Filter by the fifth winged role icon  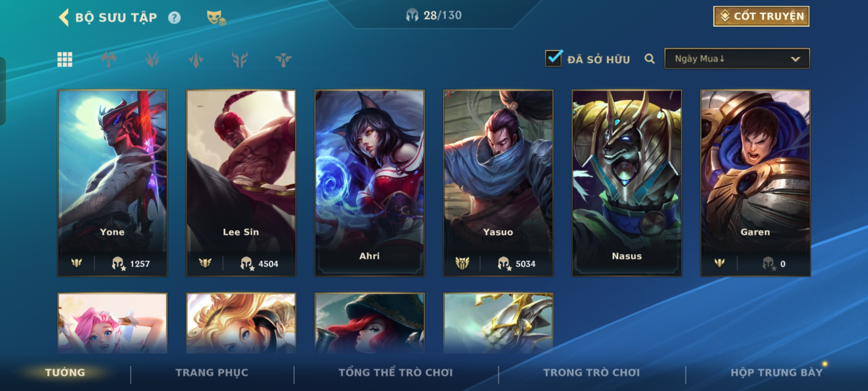coord(239,59)
